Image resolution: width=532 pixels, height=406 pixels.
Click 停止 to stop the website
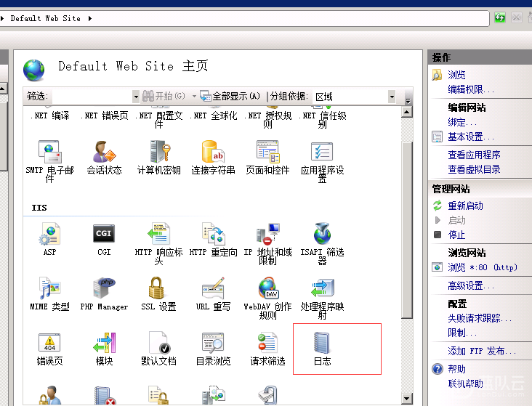point(456,235)
